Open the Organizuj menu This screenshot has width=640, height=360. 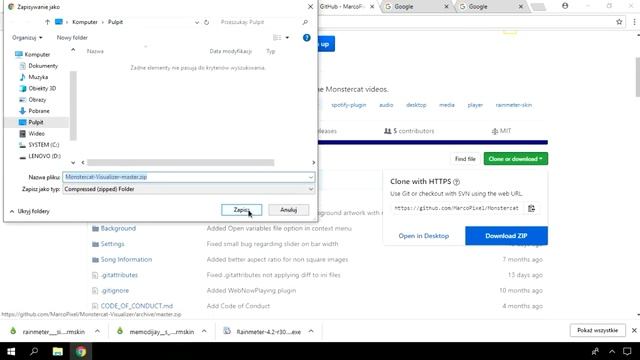pyautogui.click(x=27, y=38)
